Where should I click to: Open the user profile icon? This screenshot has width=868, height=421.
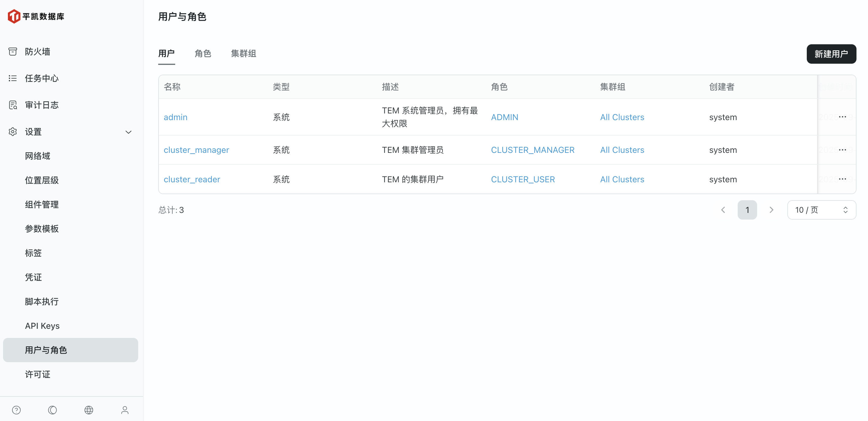(125, 410)
